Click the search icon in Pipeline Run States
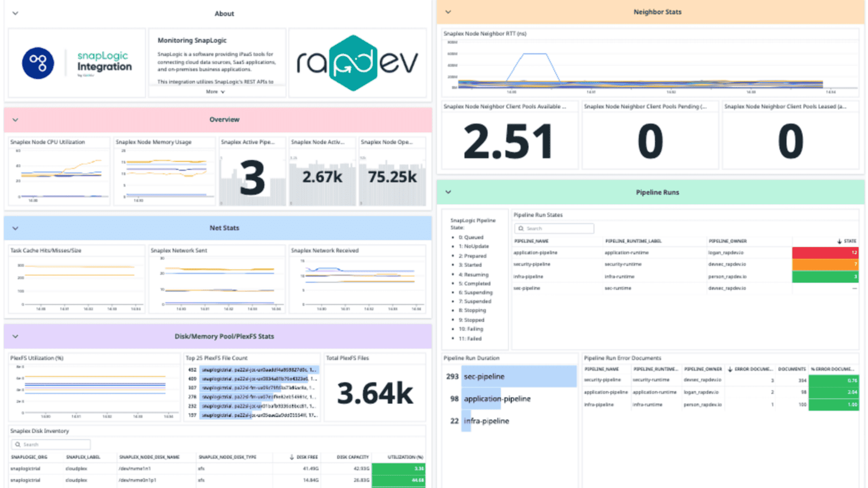 [x=521, y=229]
